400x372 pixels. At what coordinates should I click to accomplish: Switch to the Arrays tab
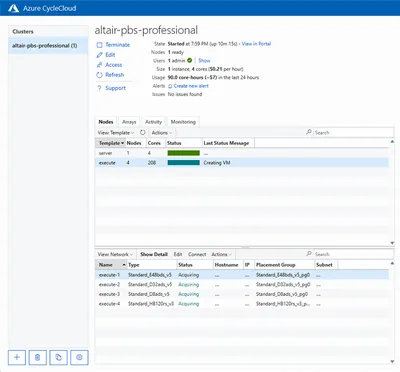coord(129,122)
